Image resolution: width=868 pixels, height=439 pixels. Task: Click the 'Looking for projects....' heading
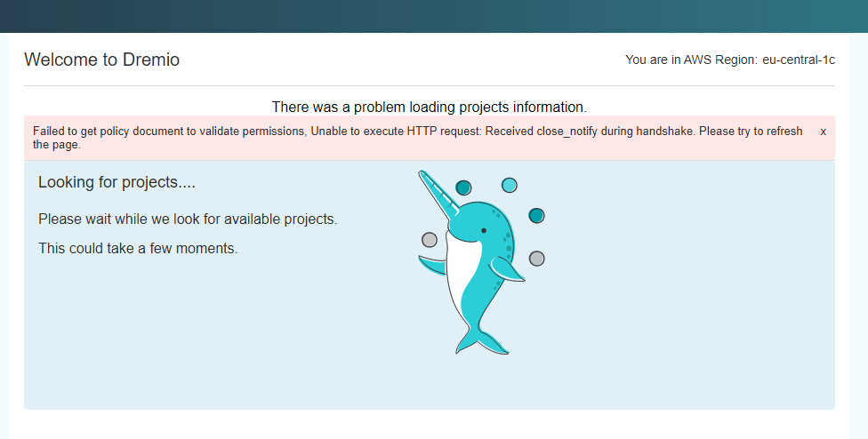click(117, 182)
